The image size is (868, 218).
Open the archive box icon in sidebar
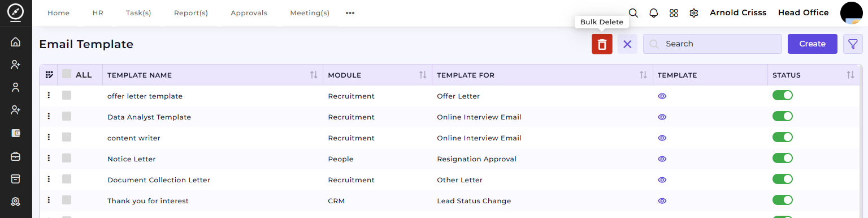pos(16,179)
